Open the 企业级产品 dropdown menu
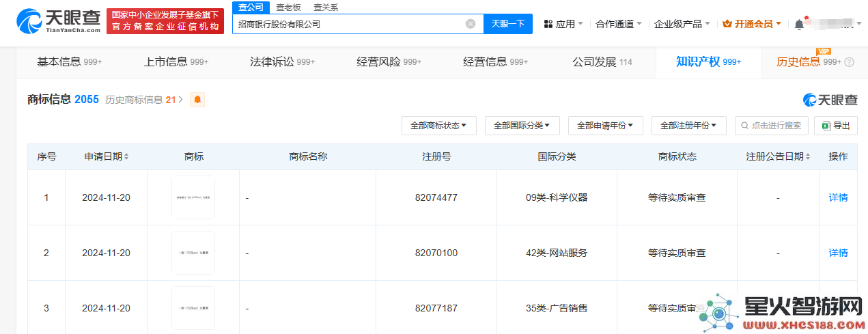Viewport: 868px width, 334px height. [682, 24]
